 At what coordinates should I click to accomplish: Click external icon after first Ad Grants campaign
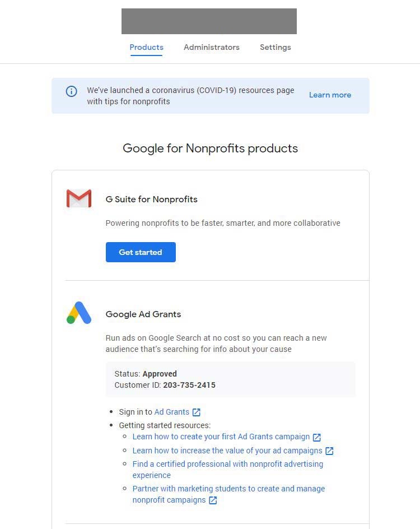(317, 437)
